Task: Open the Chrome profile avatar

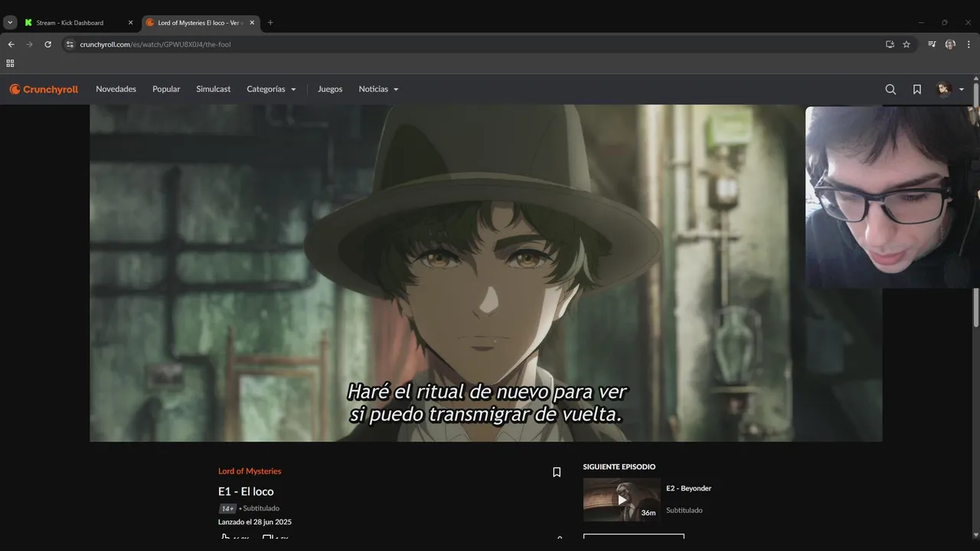Action: (950, 44)
